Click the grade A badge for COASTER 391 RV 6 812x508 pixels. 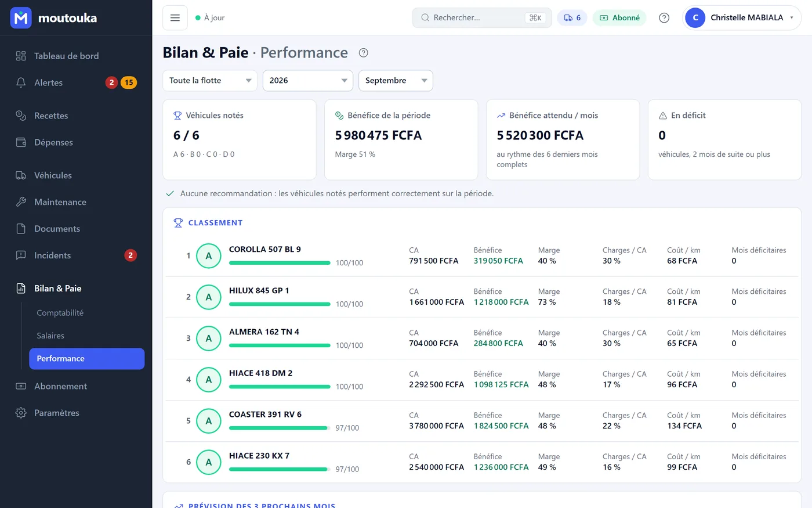209,421
